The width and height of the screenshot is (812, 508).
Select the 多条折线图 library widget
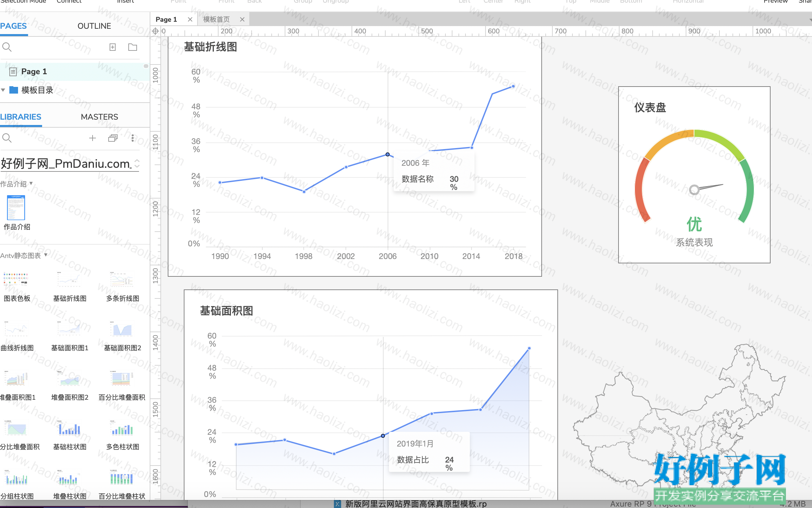pyautogui.click(x=123, y=287)
